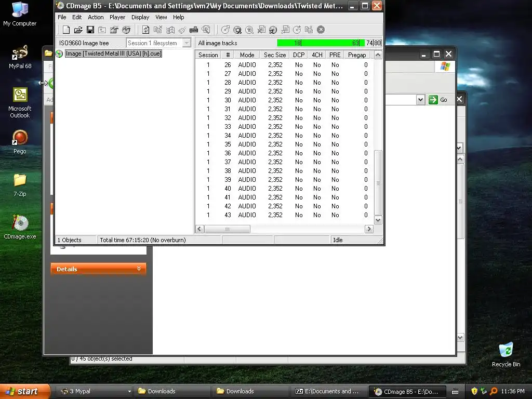Click the track list vertical scrollbar thumb
Viewport: 532px width, 399px height.
coord(378,183)
